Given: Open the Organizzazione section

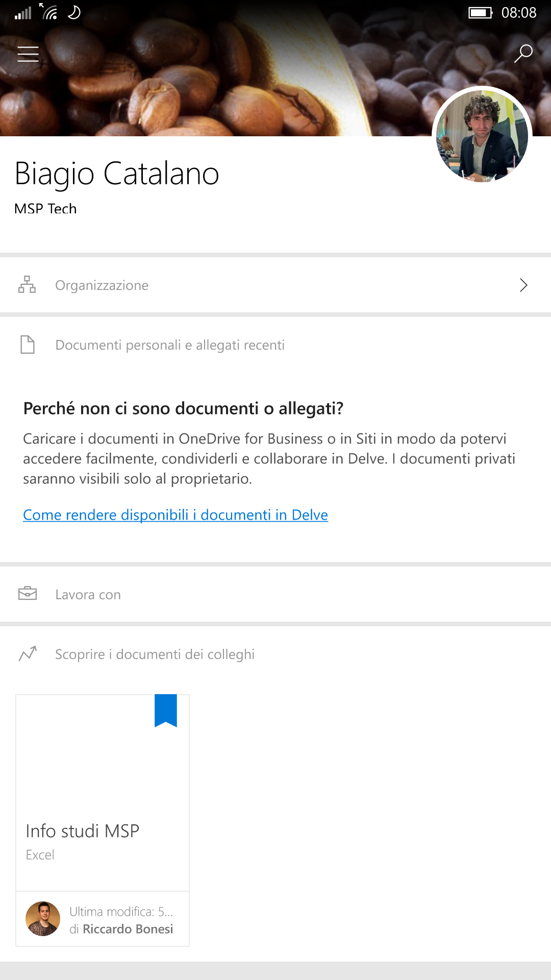Looking at the screenshot, I should 275,285.
